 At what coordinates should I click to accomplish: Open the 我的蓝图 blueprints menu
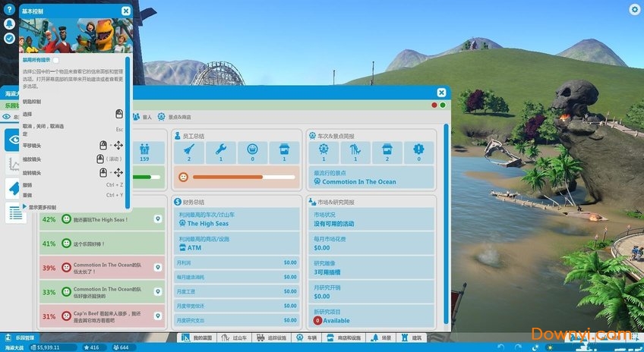tap(197, 338)
